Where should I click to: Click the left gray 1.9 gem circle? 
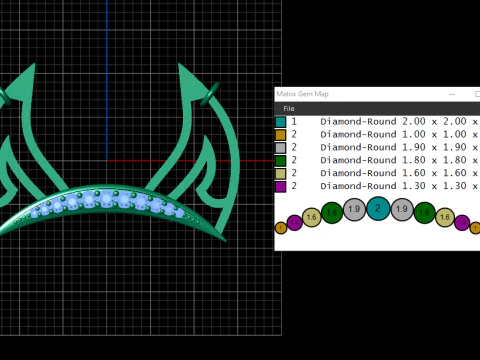point(354,209)
